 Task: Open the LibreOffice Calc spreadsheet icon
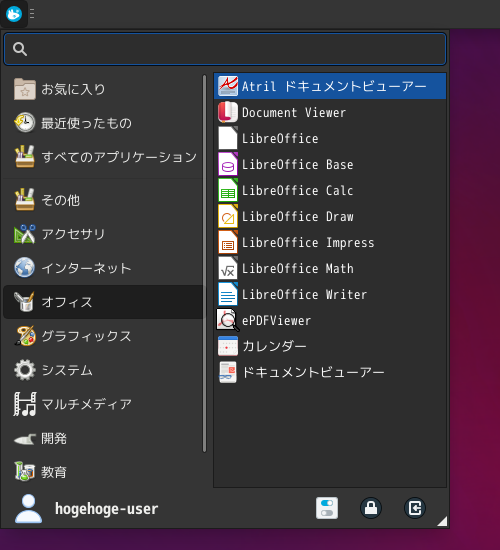(x=228, y=190)
